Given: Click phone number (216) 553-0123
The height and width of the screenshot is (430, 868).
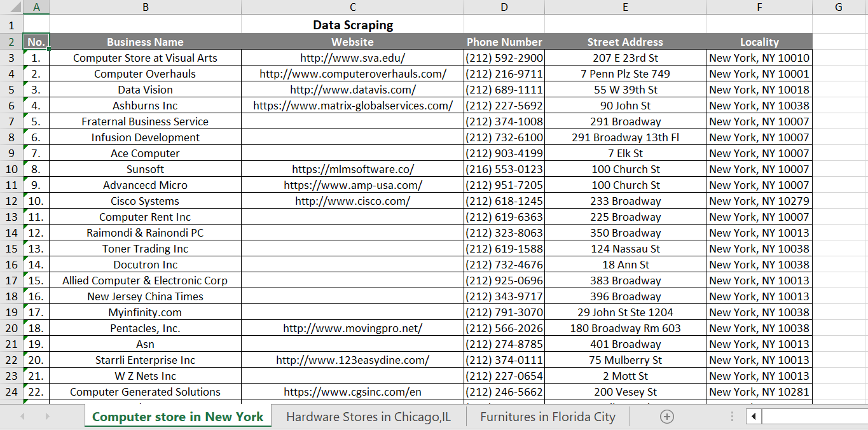Looking at the screenshot, I should [x=504, y=169].
